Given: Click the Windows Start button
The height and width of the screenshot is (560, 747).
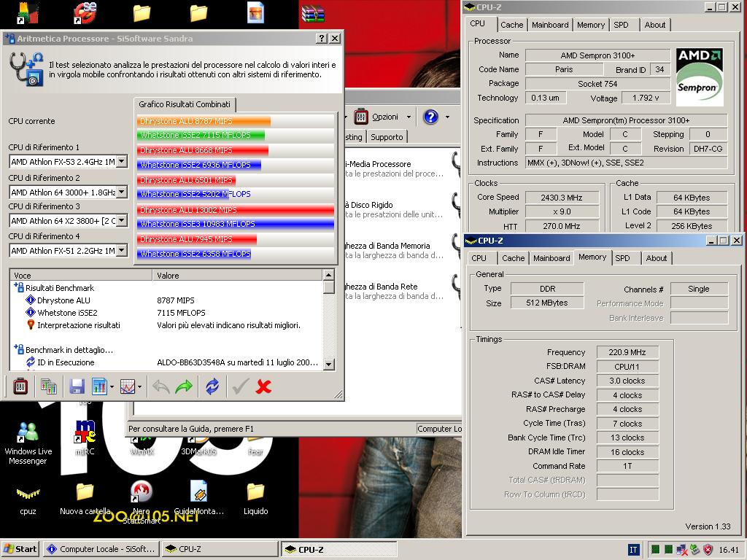Looking at the screenshot, I should [20, 549].
